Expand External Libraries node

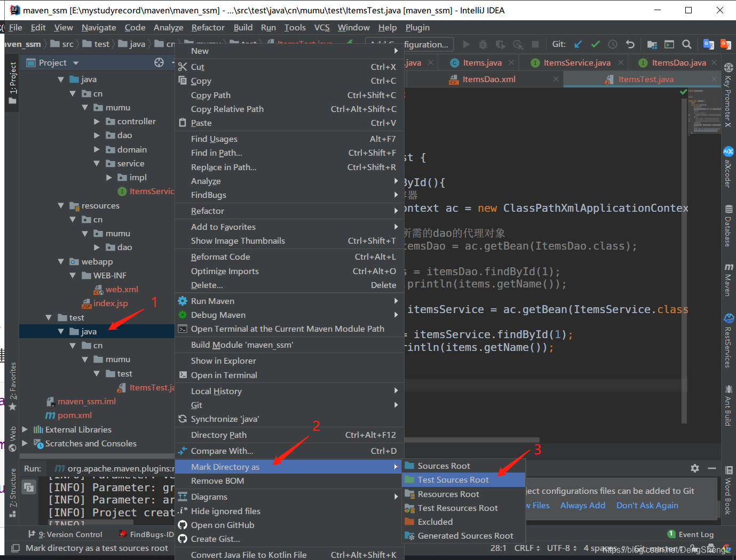25,429
